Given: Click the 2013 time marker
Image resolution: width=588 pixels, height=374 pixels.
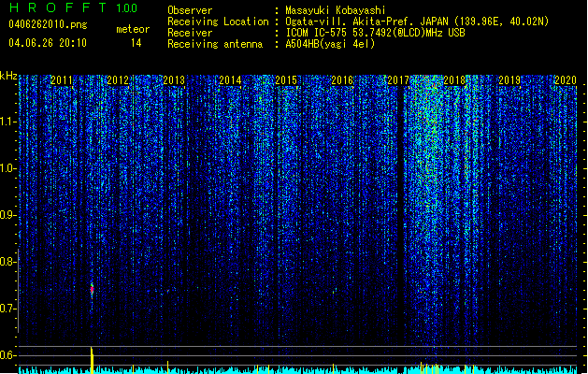Looking at the screenshot, I should (x=174, y=80).
